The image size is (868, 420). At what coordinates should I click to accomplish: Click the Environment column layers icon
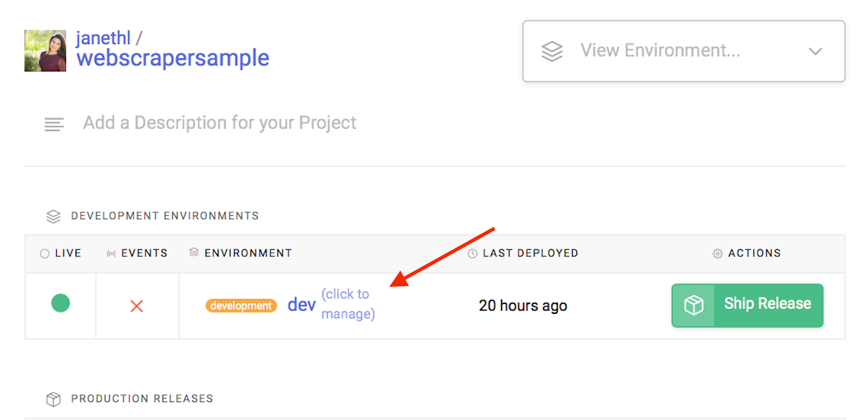click(194, 253)
